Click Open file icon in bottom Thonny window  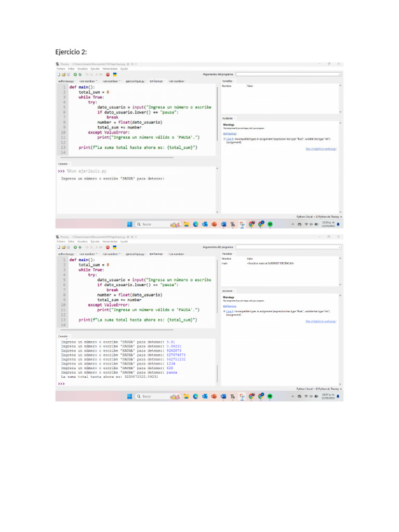click(63, 247)
